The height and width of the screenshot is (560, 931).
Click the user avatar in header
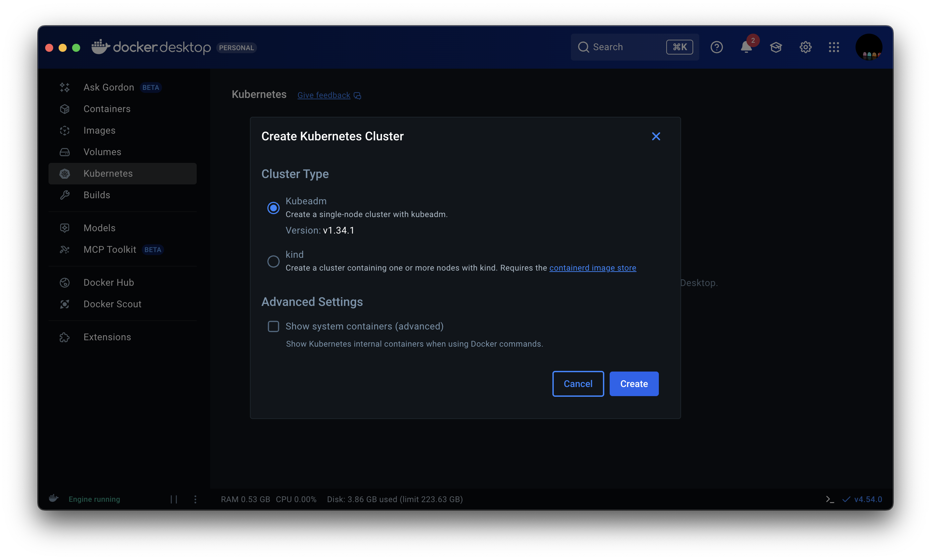tap(869, 47)
